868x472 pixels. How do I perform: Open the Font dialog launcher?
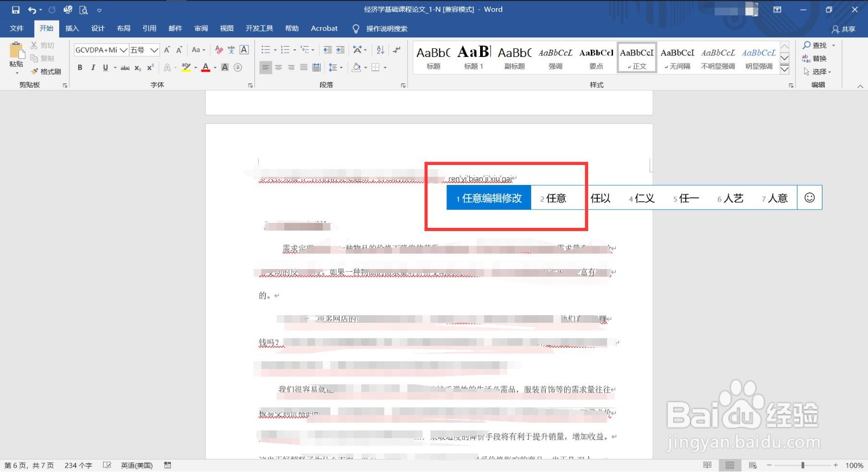(250, 86)
